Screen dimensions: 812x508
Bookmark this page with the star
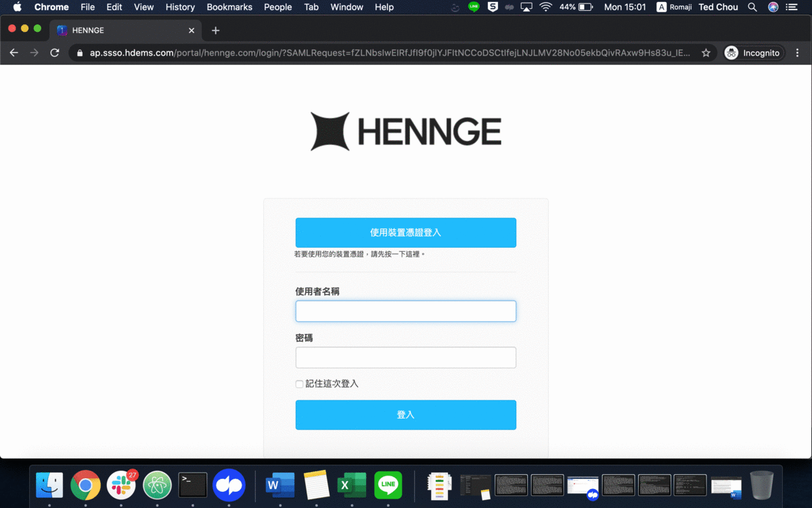tap(706, 53)
